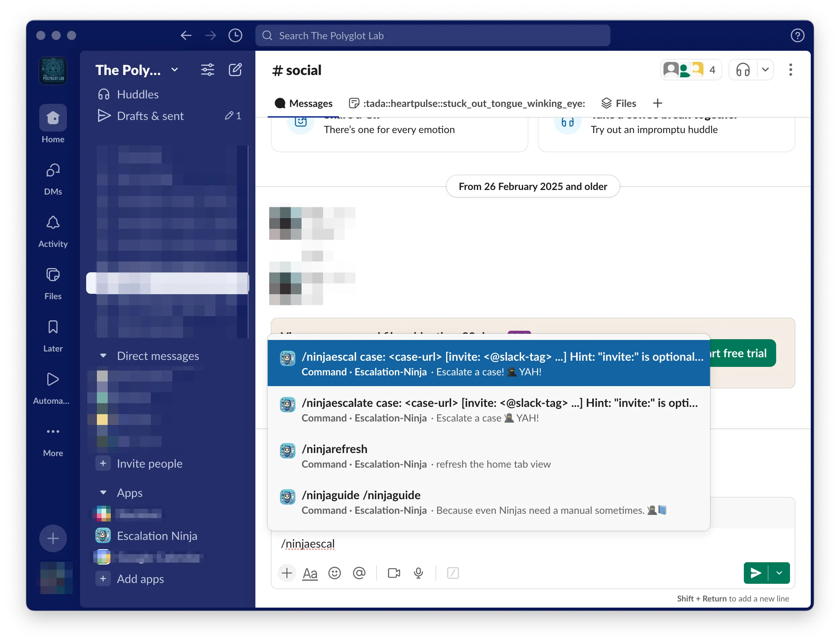This screenshot has width=840, height=643.
Task: Open the history clock icon
Action: click(x=235, y=36)
